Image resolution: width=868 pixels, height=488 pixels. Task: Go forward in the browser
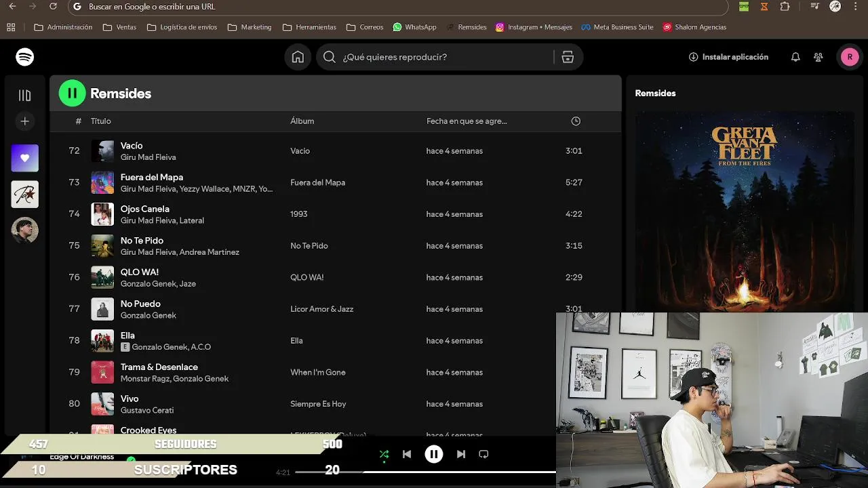point(33,6)
